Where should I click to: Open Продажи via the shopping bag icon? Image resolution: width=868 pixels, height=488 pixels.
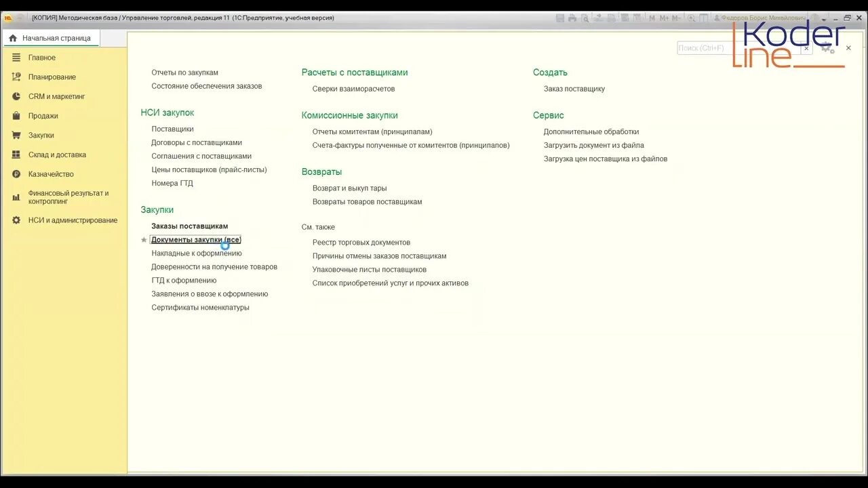[x=16, y=116]
